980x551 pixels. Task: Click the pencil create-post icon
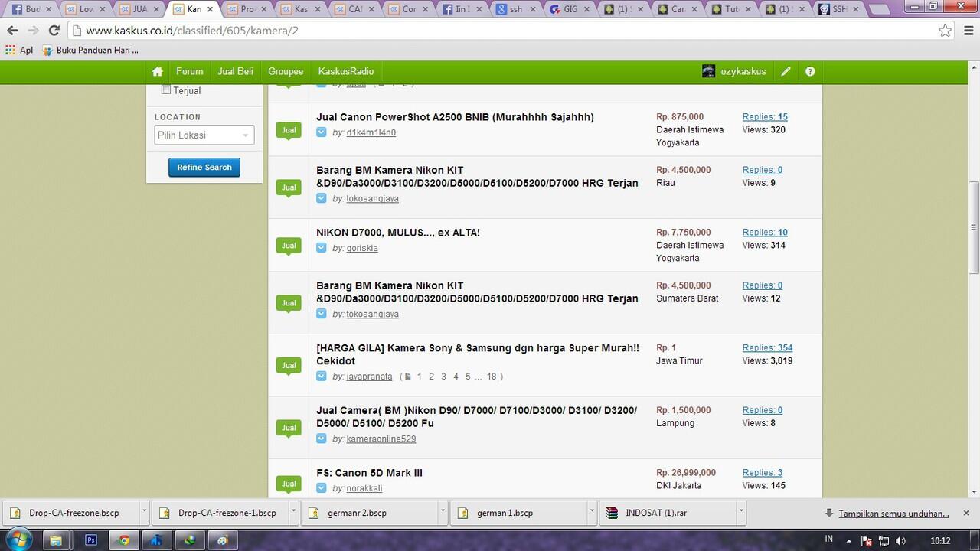coord(786,72)
